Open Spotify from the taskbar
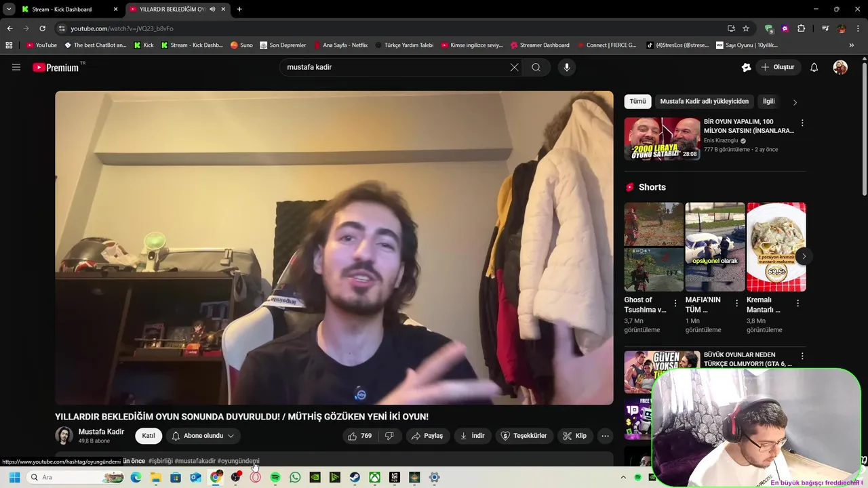868x488 pixels. (275, 477)
